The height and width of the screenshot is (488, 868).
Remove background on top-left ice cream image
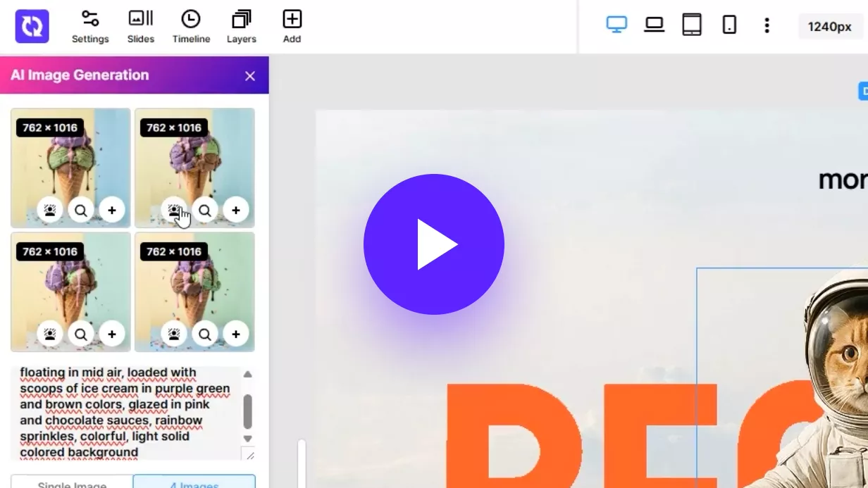click(x=50, y=210)
